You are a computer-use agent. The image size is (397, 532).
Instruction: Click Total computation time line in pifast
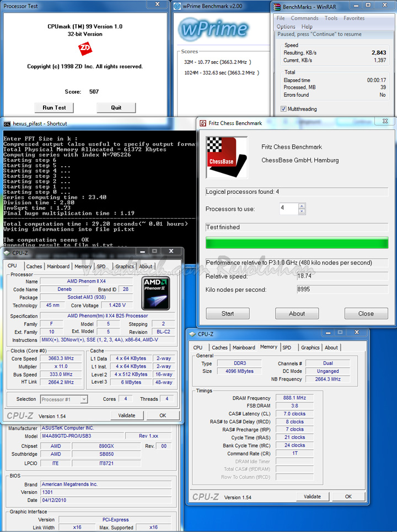(95, 224)
